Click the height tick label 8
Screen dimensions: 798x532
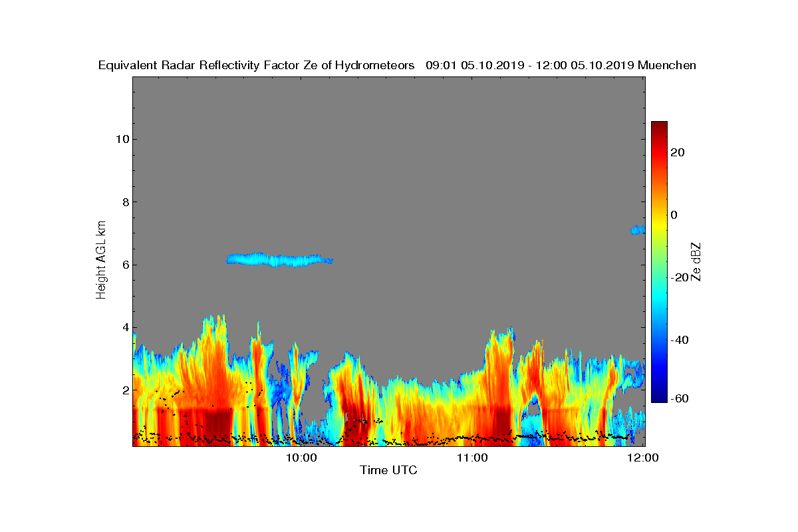pyautogui.click(x=124, y=202)
